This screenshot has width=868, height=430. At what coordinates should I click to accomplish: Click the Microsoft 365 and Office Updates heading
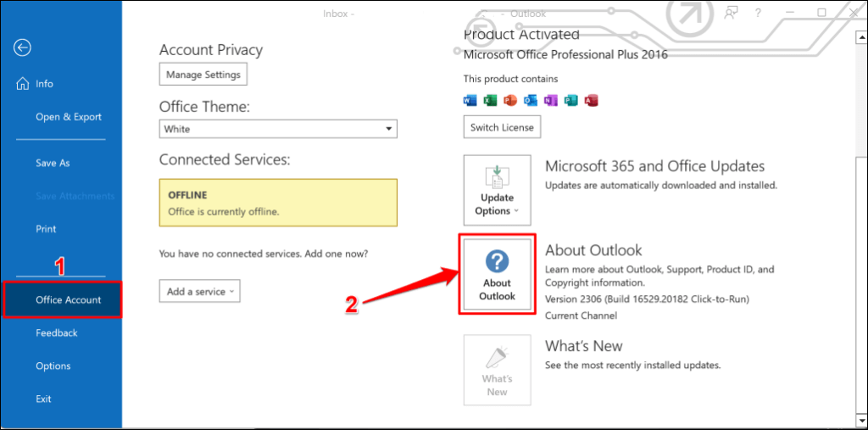655,166
